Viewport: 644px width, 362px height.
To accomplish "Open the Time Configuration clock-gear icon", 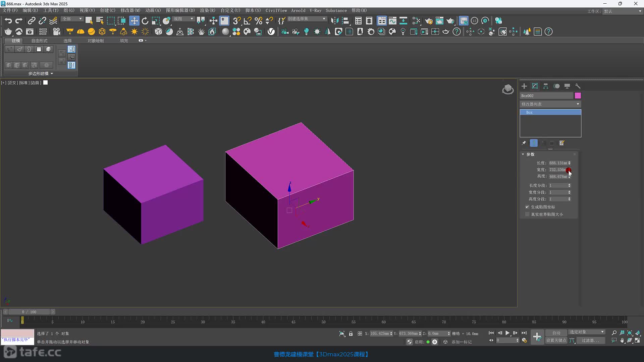I will click(x=525, y=340).
